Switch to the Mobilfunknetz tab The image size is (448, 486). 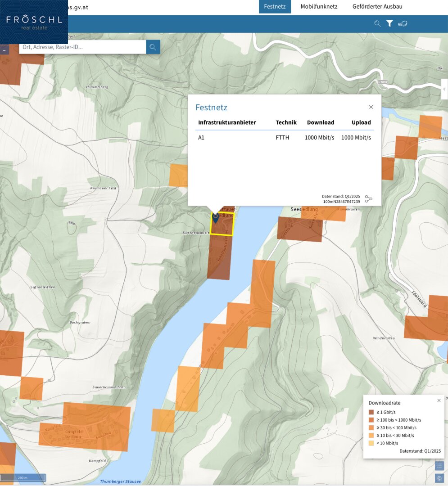pos(319,7)
